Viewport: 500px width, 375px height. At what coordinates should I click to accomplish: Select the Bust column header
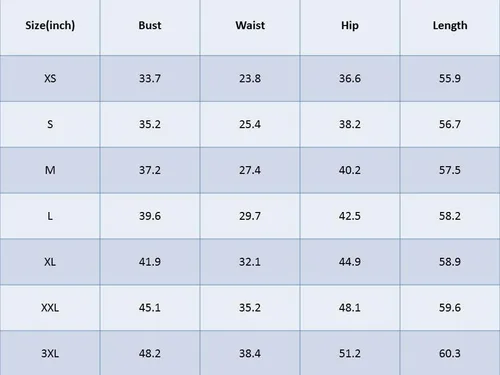click(x=150, y=25)
